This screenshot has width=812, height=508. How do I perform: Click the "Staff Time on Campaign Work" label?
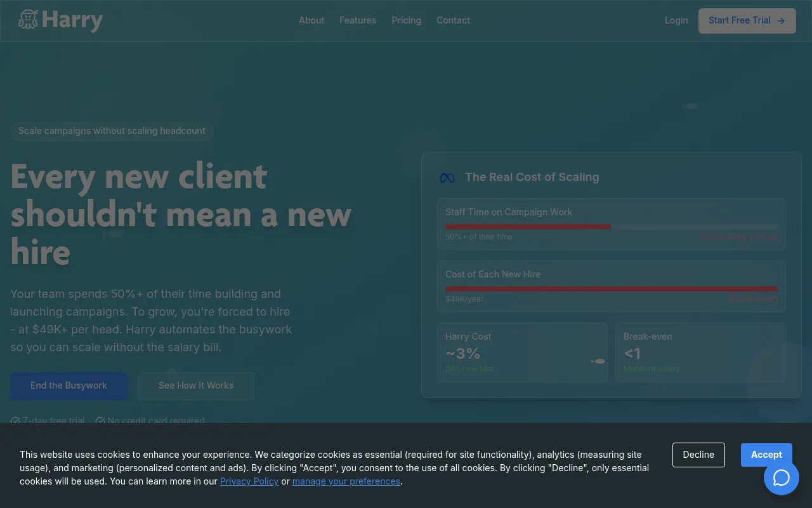click(x=509, y=212)
